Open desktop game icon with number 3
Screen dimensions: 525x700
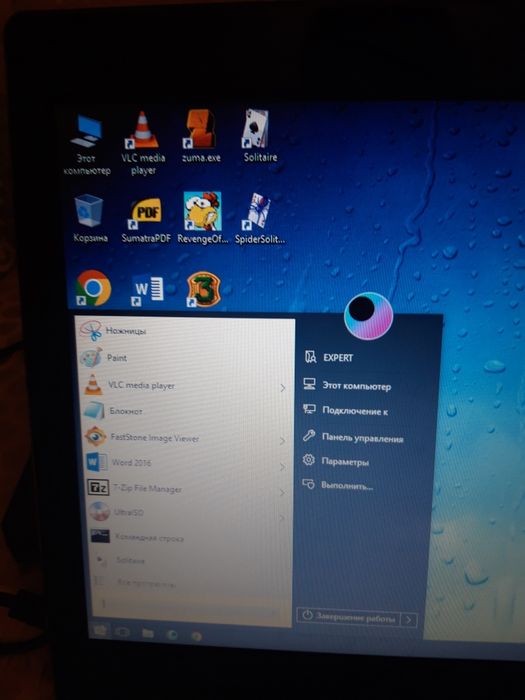(204, 290)
